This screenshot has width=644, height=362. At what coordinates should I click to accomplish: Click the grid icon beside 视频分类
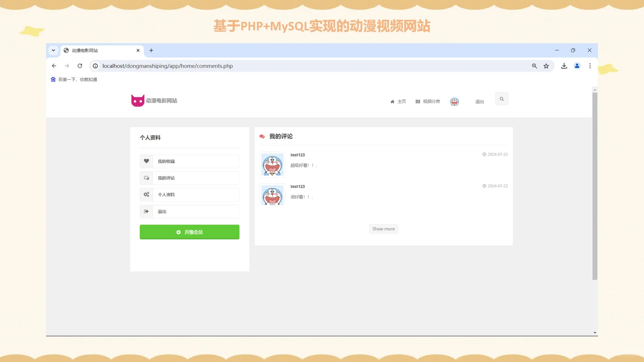tap(417, 101)
